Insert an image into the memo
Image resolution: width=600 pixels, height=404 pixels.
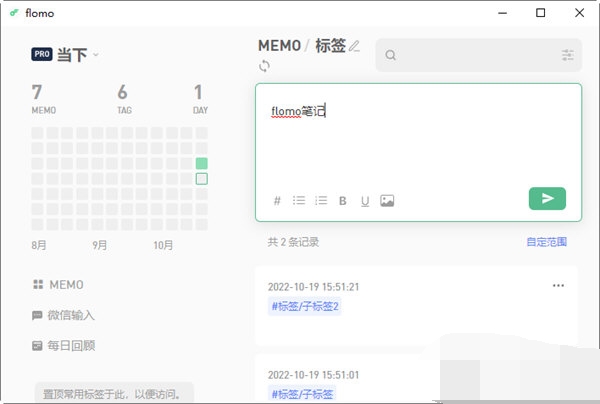[x=387, y=200]
